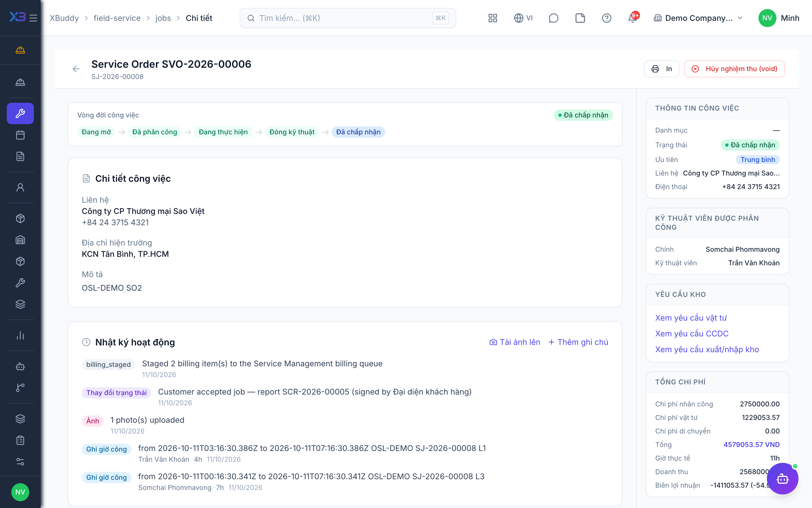
Task: Go to field-service breadcrumb
Action: (x=117, y=18)
